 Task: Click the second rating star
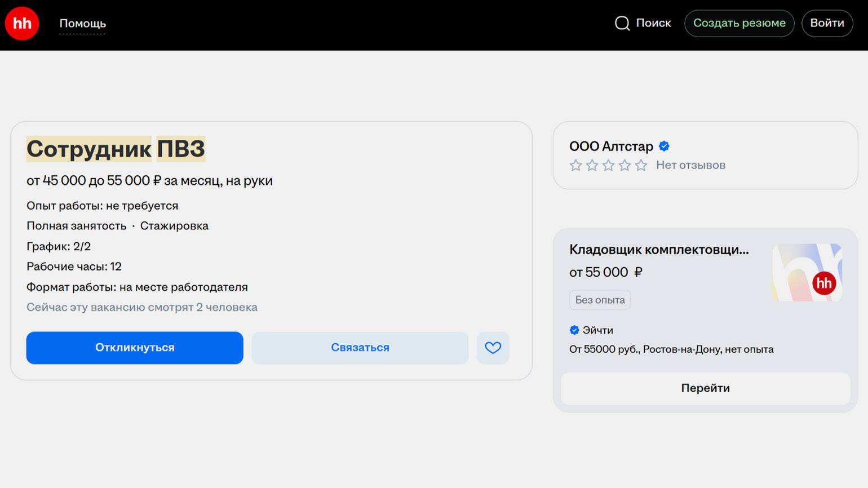[x=592, y=165]
